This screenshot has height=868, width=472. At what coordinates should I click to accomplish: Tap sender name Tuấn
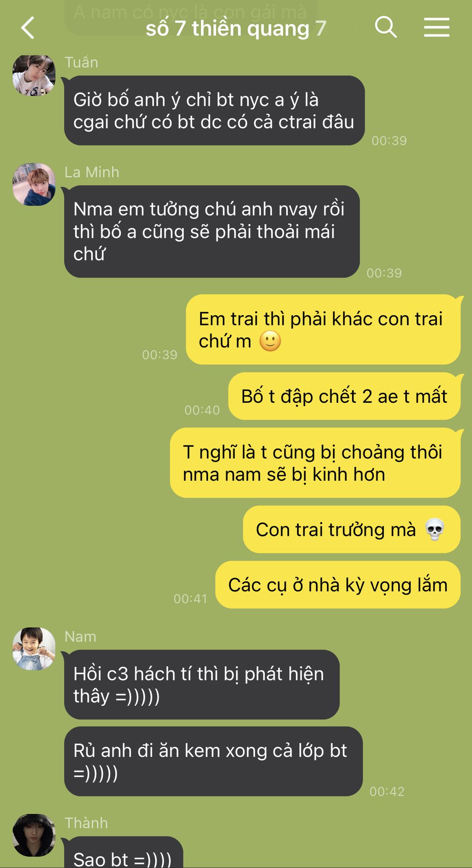coord(81,62)
